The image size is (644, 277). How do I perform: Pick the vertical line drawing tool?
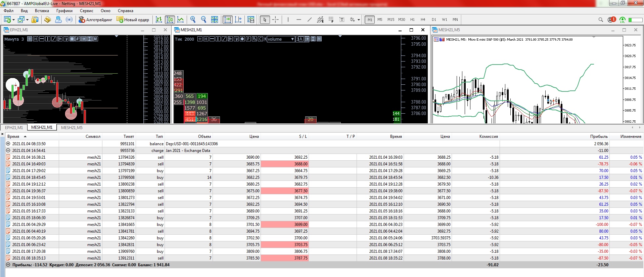(288, 19)
